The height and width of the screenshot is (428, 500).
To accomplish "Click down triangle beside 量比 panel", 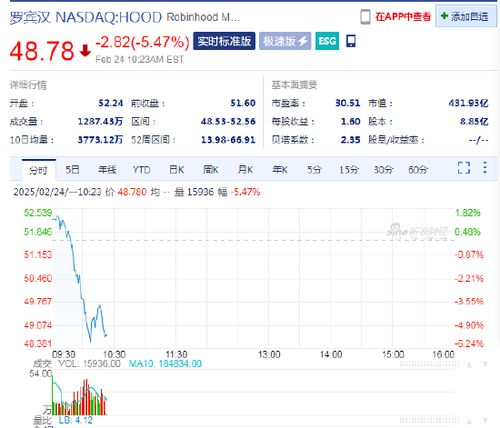I will pos(485,421).
